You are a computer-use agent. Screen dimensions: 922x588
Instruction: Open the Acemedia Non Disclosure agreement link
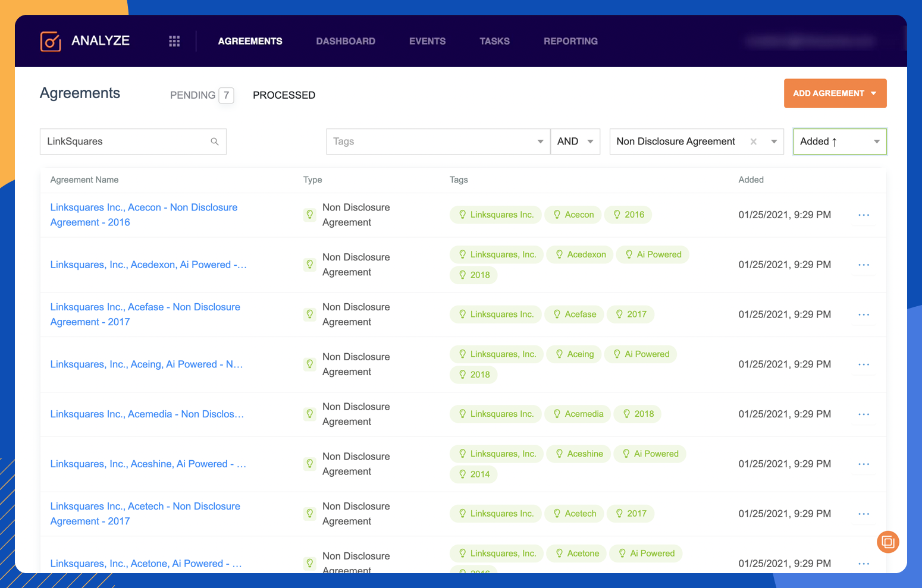pyautogui.click(x=146, y=414)
